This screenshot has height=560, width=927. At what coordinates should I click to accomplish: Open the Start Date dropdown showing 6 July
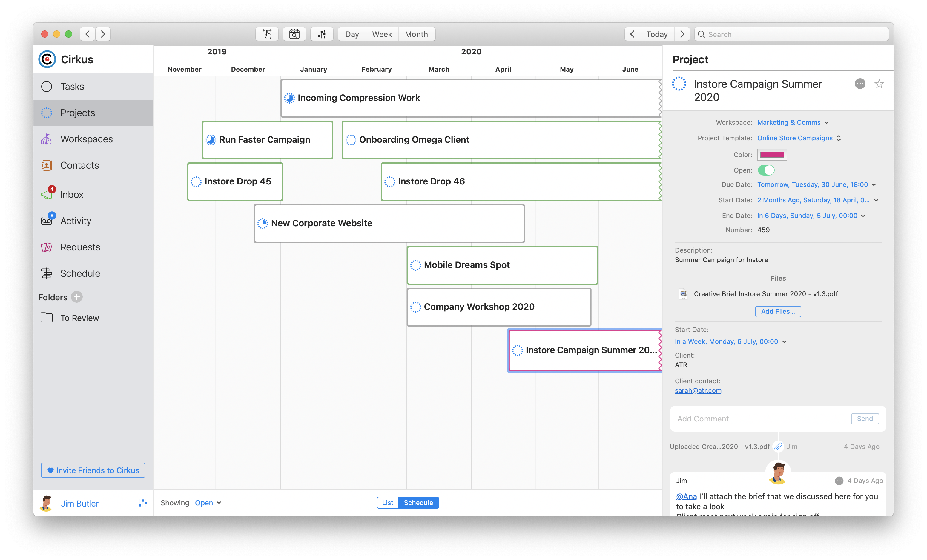click(730, 341)
